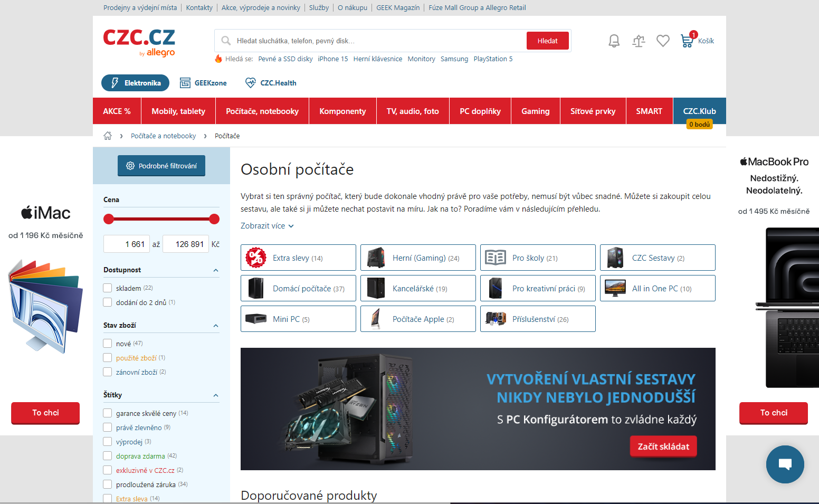Open the PC doplňky menu
This screenshot has width=819, height=504.
480,111
